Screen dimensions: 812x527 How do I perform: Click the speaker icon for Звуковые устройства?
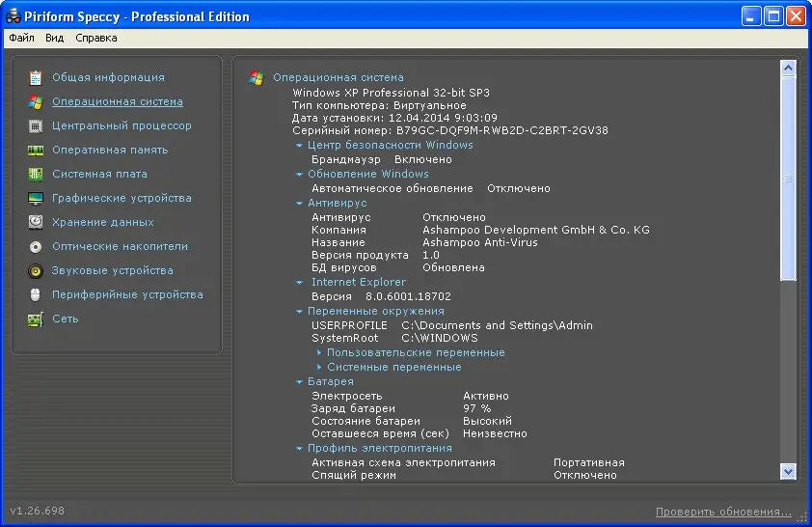pyautogui.click(x=36, y=270)
